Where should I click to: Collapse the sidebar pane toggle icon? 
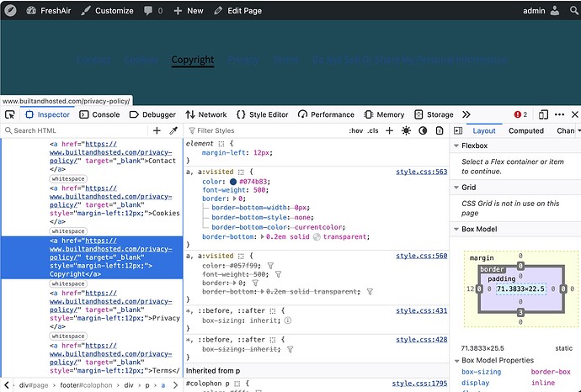[458, 130]
